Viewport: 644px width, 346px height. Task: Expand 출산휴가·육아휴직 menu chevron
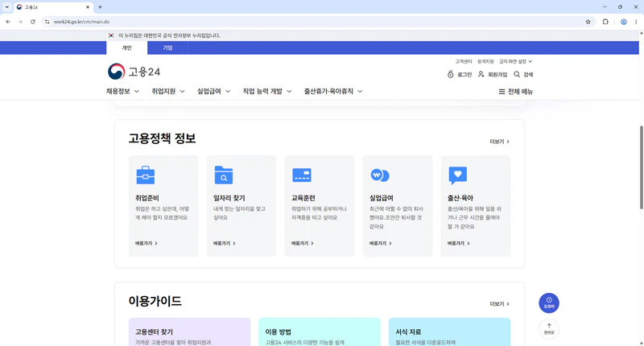[x=360, y=92]
